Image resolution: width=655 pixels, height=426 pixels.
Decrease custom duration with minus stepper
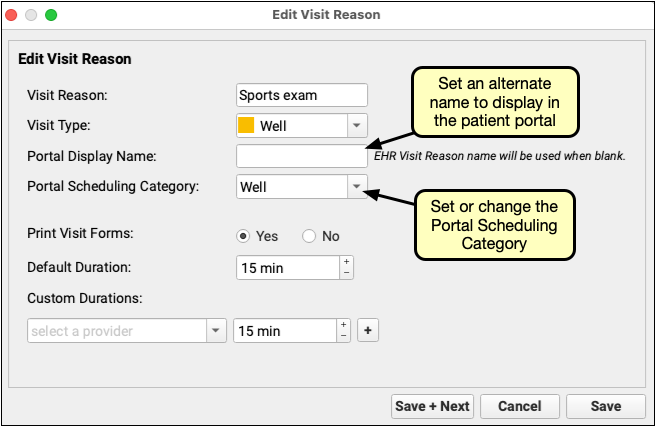[x=344, y=337]
